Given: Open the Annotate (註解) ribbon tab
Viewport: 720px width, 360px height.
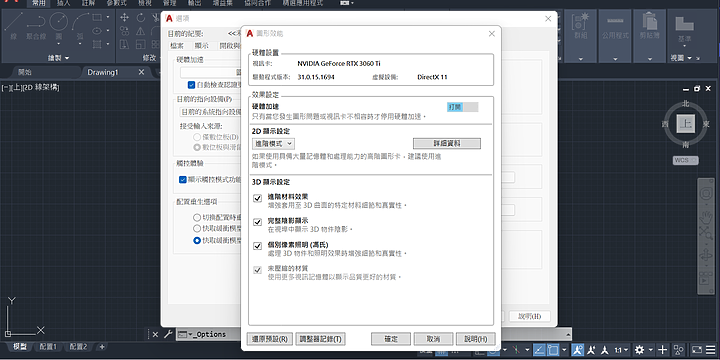Looking at the screenshot, I should [x=88, y=3].
